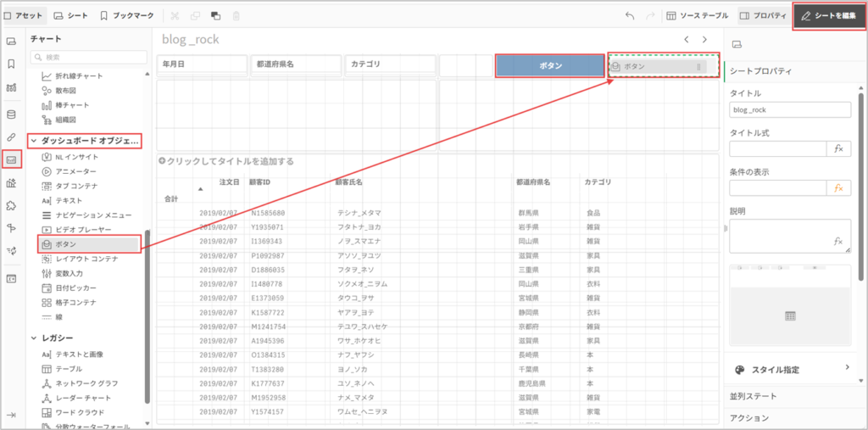The image size is (868, 430).
Task: Toggle the プロパティ panel
Action: 763,16
